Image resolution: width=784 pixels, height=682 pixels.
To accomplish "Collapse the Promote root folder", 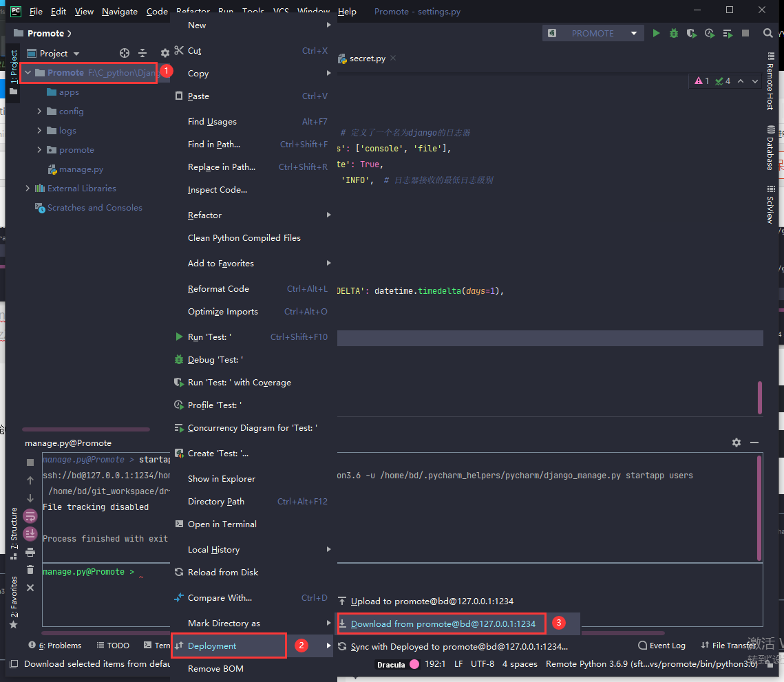I will pos(28,72).
